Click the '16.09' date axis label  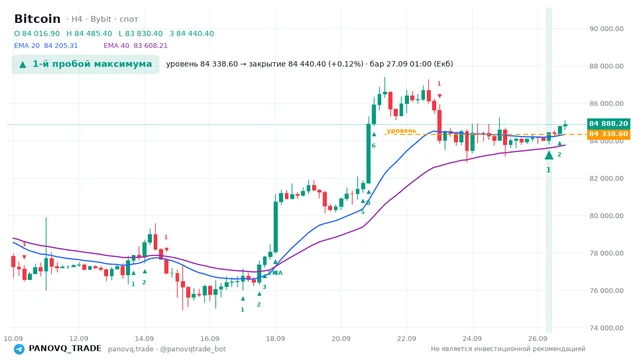[209, 339]
